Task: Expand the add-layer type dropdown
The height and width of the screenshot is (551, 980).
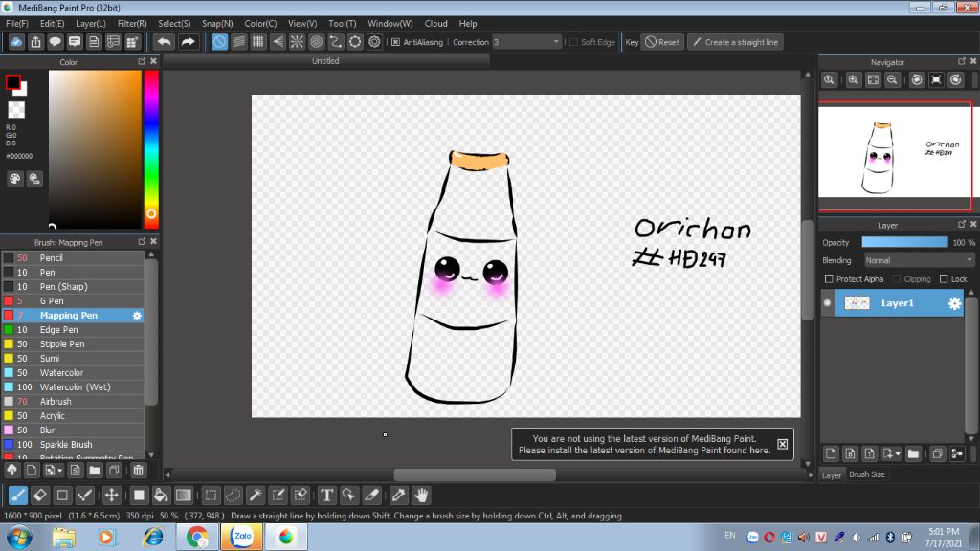Action: point(898,453)
